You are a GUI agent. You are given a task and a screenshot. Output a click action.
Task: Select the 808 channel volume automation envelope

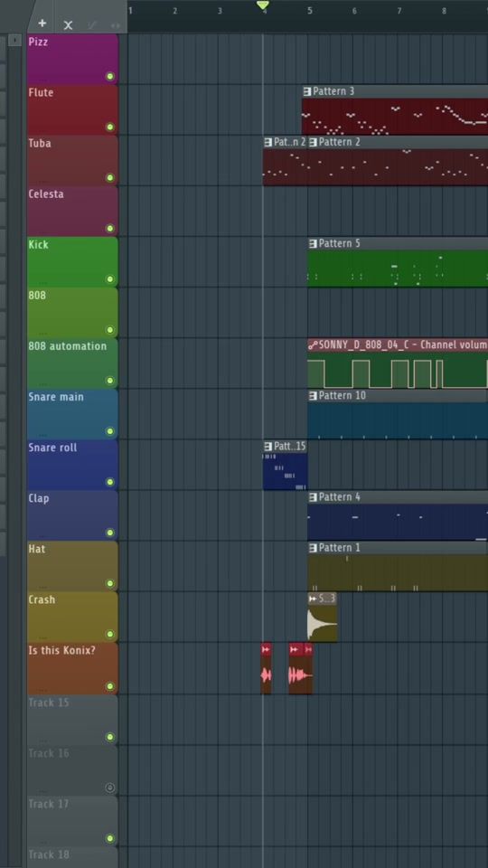[x=398, y=371]
